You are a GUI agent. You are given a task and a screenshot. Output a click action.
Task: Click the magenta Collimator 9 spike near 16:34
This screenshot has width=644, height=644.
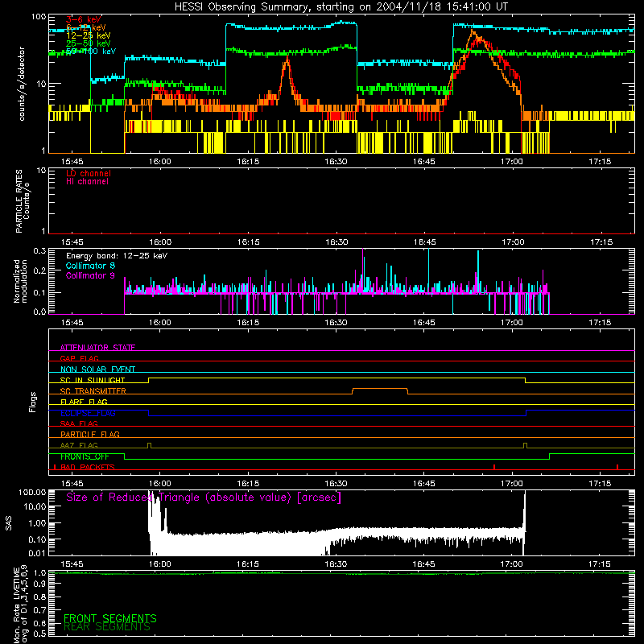point(363,269)
